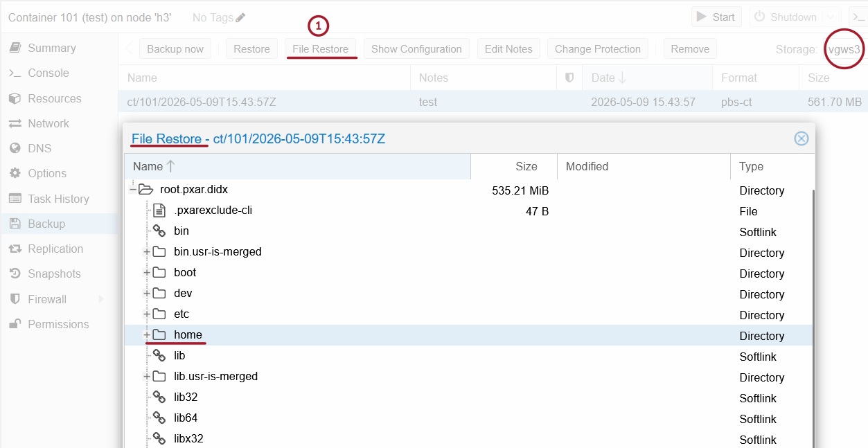Screen dimensions: 868x448
Task: Sort backups by Format column
Action: pyautogui.click(x=755, y=78)
